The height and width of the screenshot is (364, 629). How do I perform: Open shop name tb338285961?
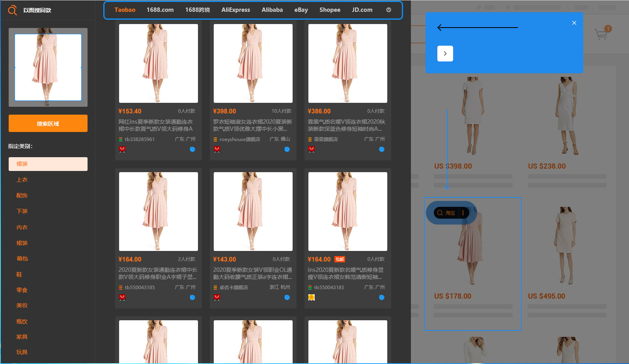coord(140,139)
